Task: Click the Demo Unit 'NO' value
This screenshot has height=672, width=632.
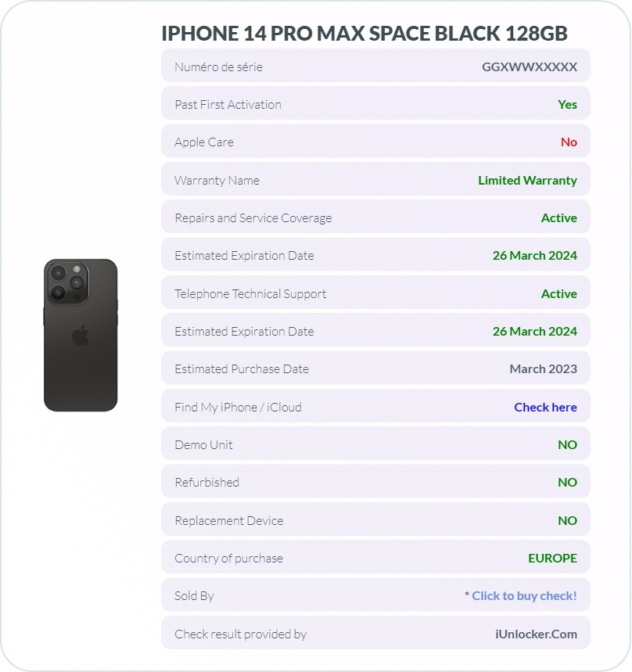Action: coord(567,445)
